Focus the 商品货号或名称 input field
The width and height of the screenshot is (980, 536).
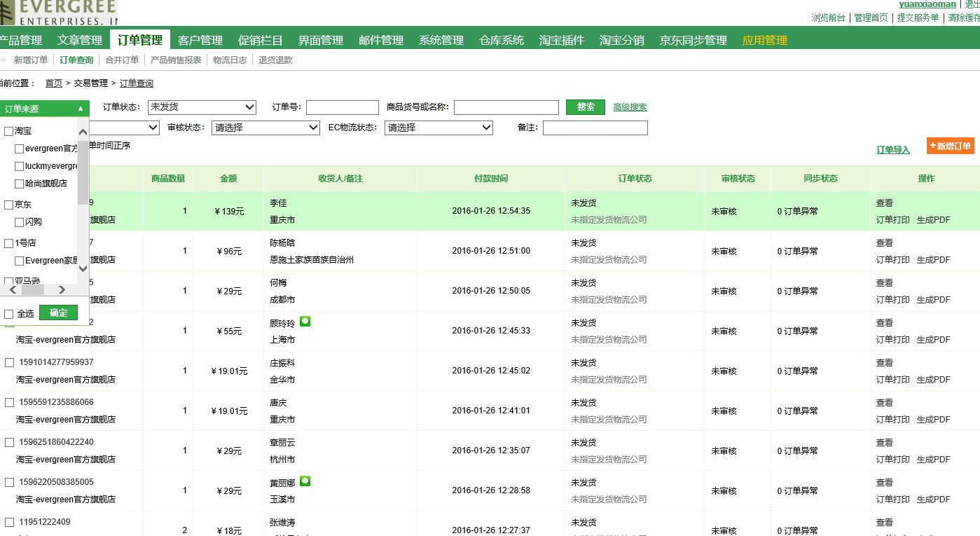tap(506, 107)
